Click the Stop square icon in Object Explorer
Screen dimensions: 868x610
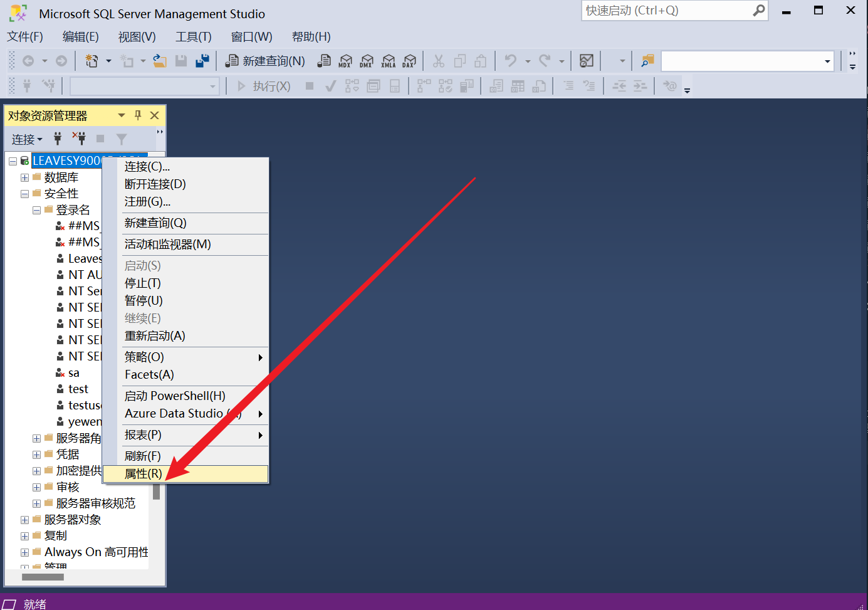(x=100, y=139)
